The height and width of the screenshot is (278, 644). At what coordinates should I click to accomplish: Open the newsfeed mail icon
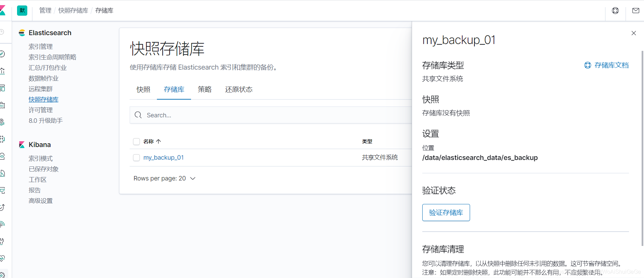(x=636, y=11)
